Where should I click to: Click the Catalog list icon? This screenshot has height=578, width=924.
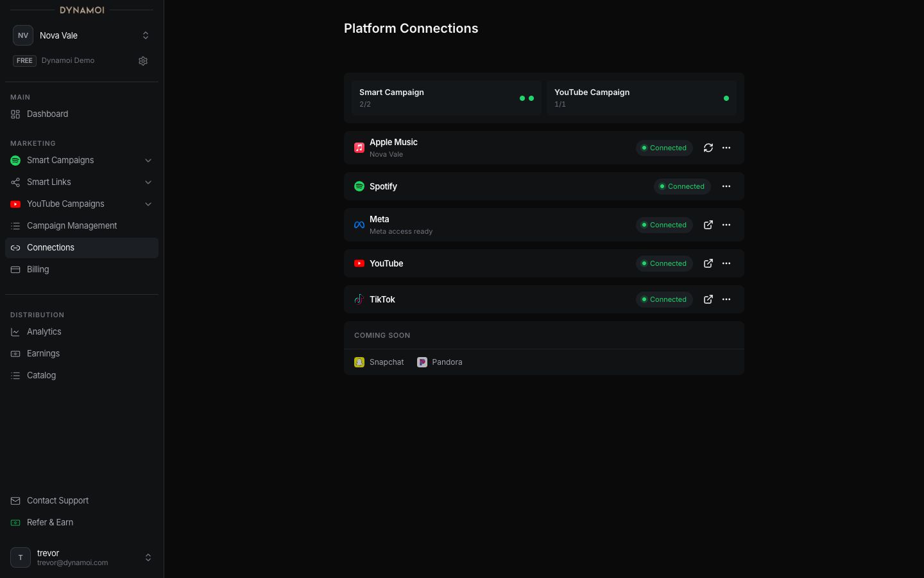(15, 376)
